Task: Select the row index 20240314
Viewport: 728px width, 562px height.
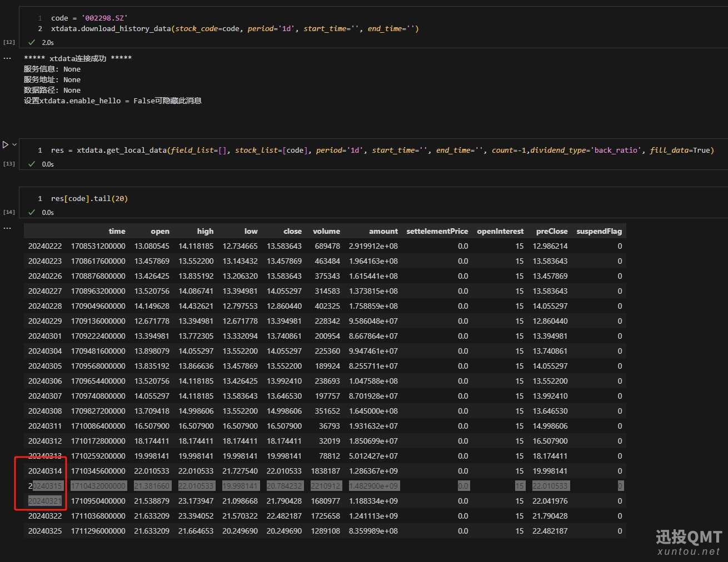Action: pyautogui.click(x=45, y=471)
